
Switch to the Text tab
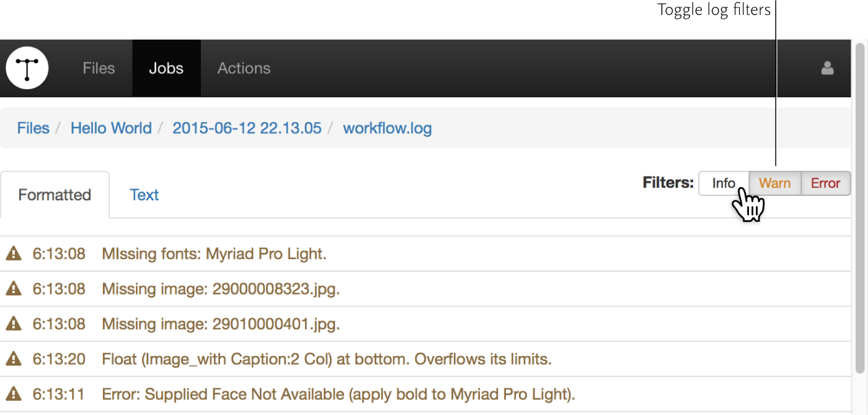(144, 195)
